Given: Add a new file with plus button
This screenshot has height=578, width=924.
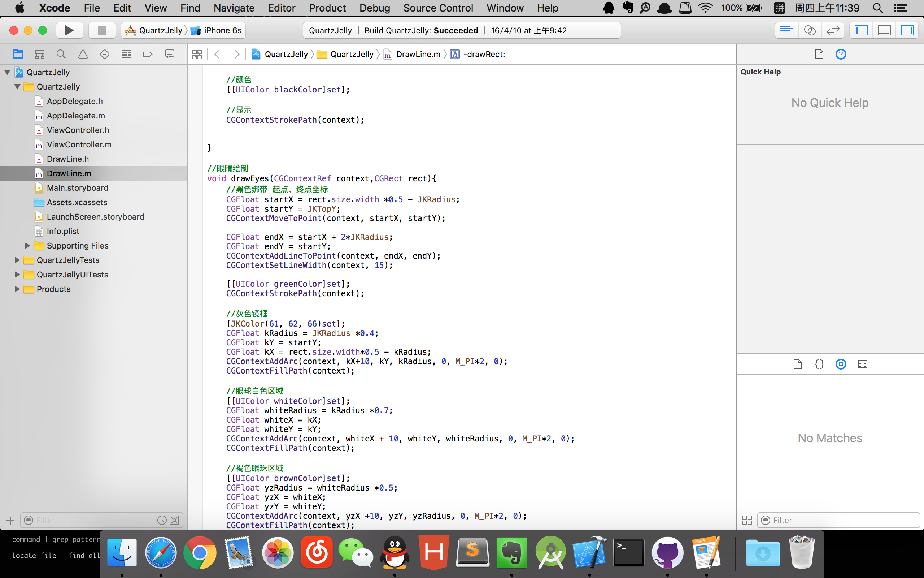Looking at the screenshot, I should pyautogui.click(x=10, y=520).
